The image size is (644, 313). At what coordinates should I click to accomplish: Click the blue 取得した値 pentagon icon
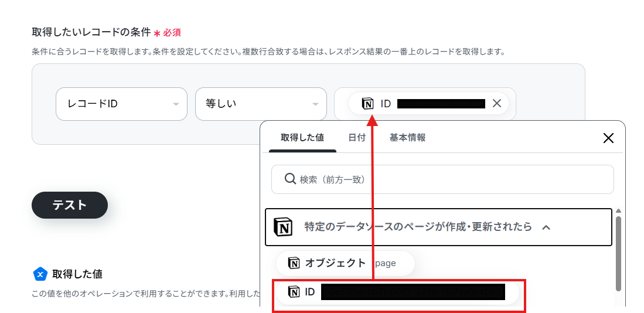(x=40, y=274)
